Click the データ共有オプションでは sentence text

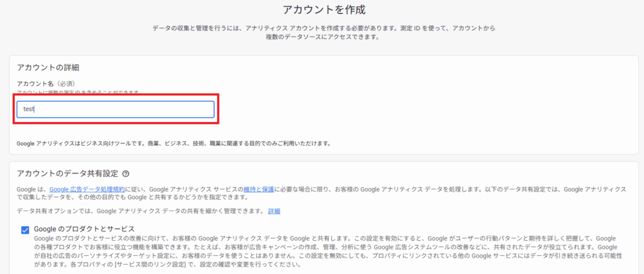click(140, 211)
